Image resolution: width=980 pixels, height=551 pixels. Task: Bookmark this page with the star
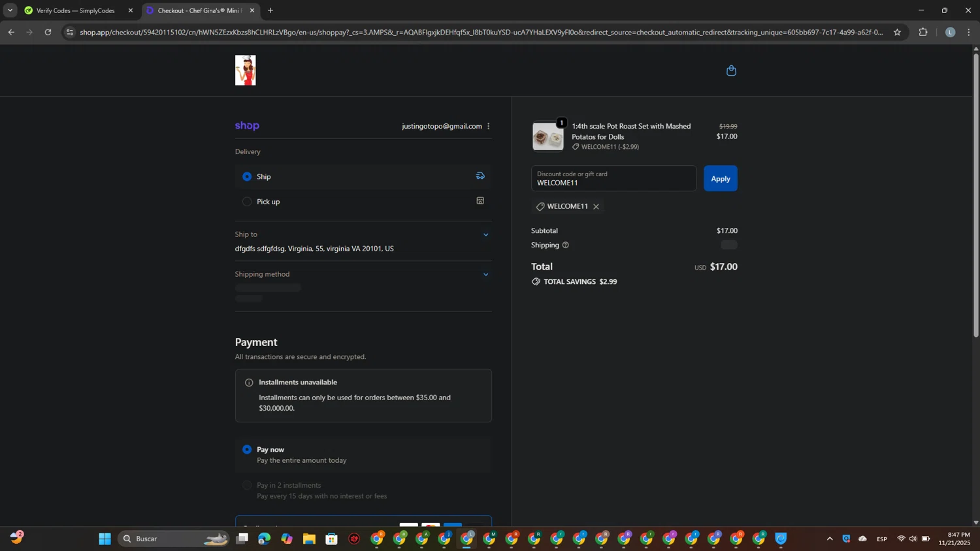coord(897,32)
